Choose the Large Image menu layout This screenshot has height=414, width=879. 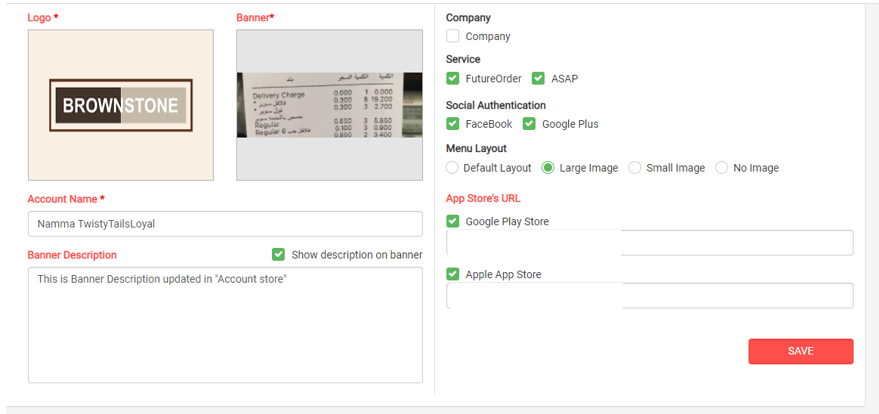(548, 168)
